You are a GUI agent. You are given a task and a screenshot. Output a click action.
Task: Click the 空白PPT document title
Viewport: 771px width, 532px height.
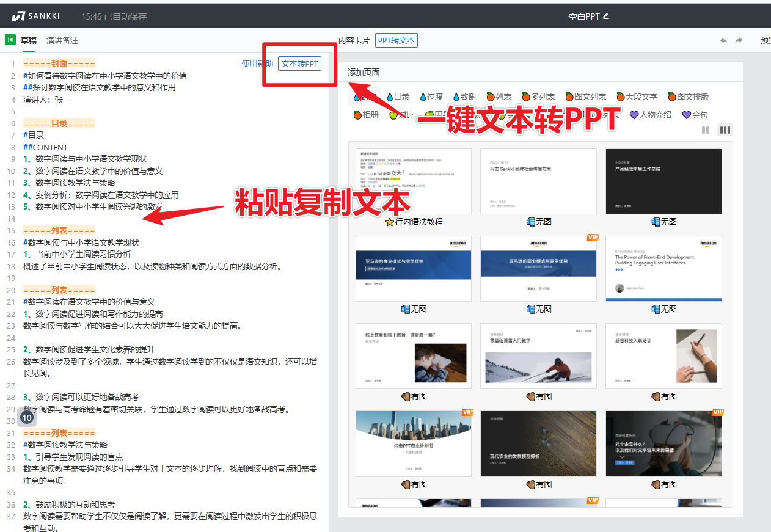point(584,16)
